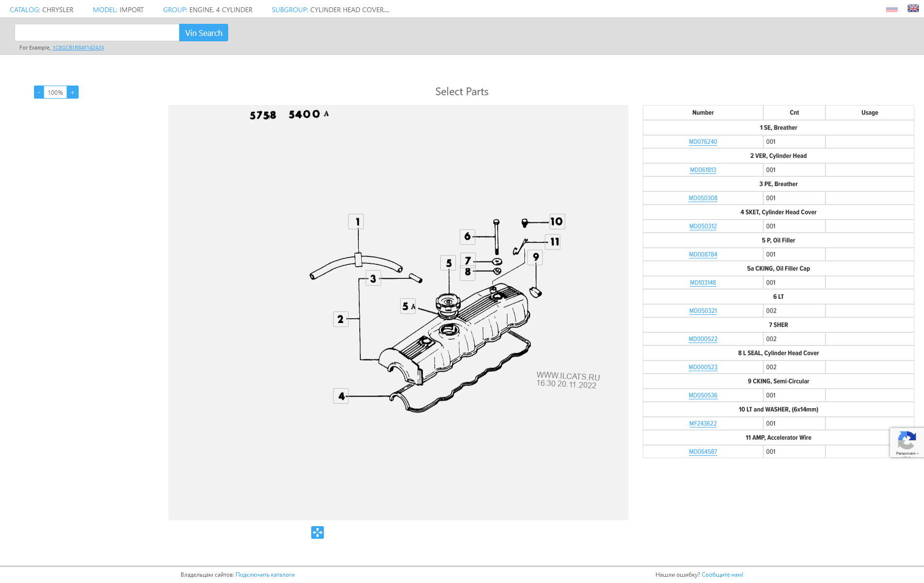Open the example VIN 1C8GCB1R84Y142424 link

pyautogui.click(x=78, y=48)
